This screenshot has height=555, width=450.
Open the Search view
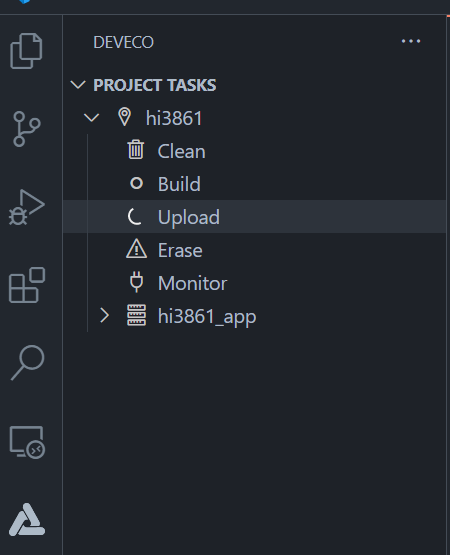[x=27, y=363]
